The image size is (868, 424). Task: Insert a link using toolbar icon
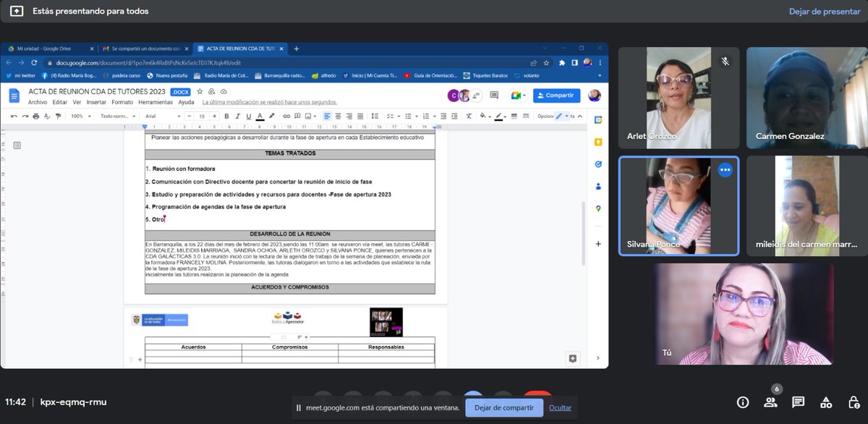click(286, 116)
